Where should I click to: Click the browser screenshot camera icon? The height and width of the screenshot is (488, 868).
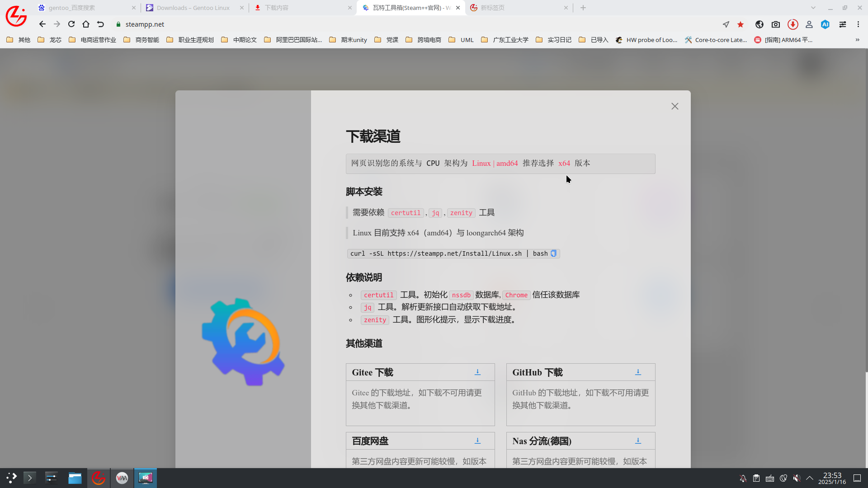[x=776, y=24]
